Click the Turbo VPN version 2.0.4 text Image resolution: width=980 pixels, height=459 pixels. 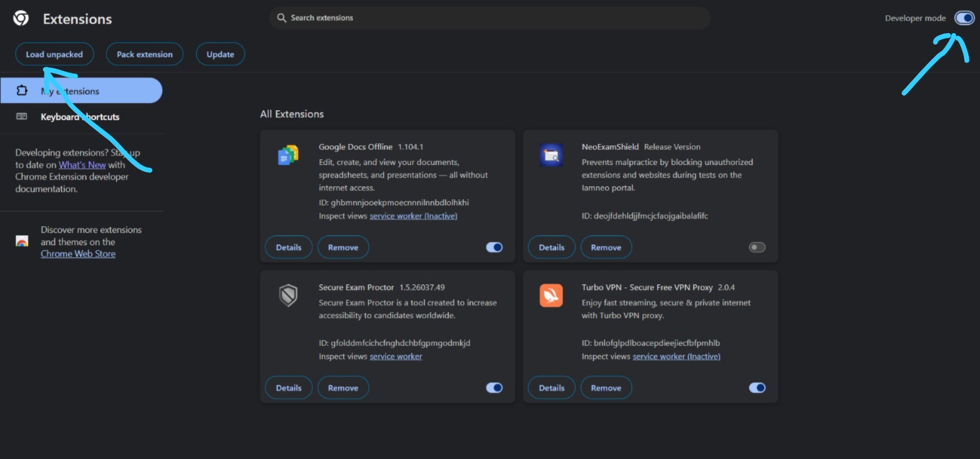(726, 287)
